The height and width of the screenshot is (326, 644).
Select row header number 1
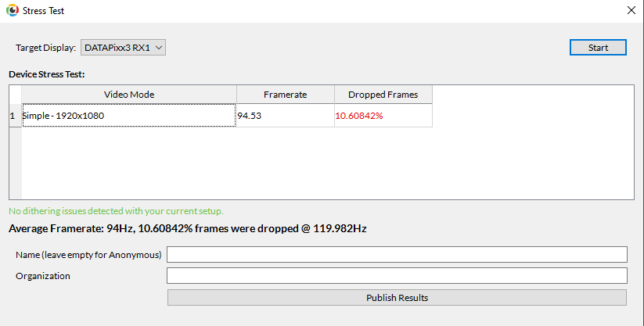[x=15, y=116]
